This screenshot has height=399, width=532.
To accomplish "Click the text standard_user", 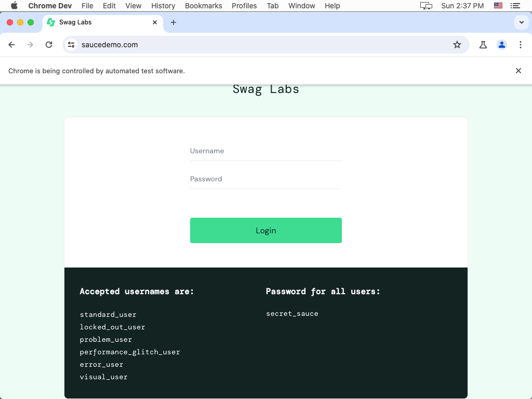I will (x=108, y=314).
